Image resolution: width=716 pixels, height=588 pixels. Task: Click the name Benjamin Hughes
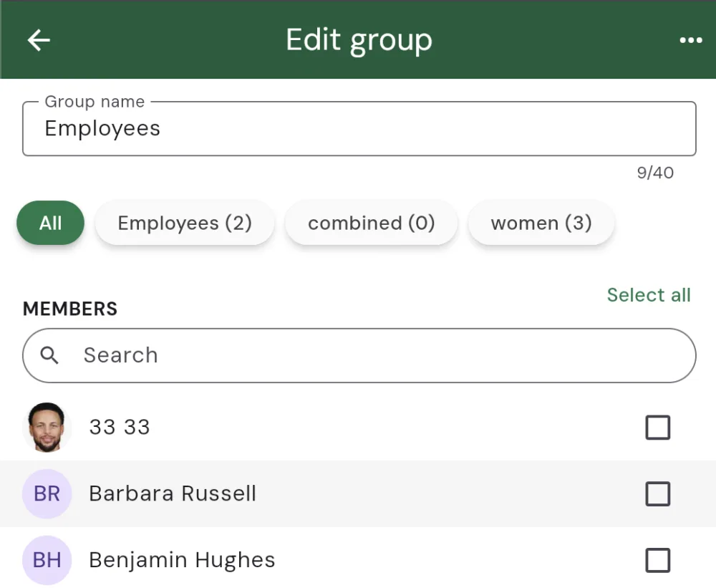tap(182, 560)
